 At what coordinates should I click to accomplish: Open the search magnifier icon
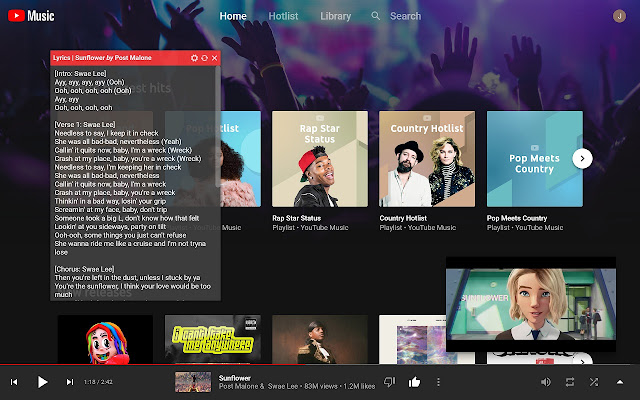tap(376, 16)
